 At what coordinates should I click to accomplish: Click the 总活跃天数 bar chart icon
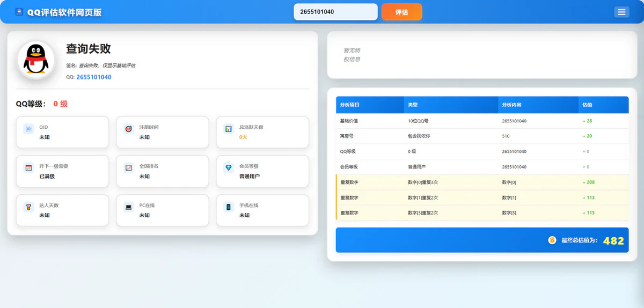229,129
